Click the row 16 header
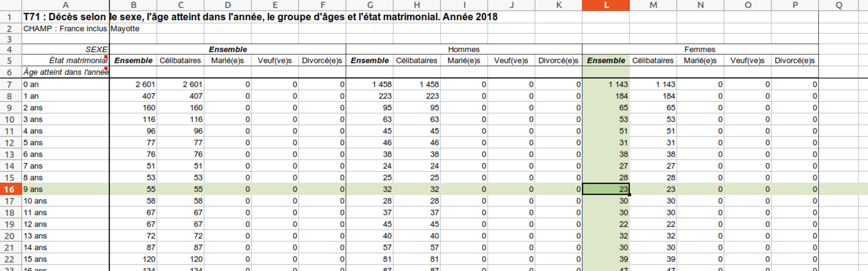The width and height of the screenshot is (868, 271). click(9, 189)
